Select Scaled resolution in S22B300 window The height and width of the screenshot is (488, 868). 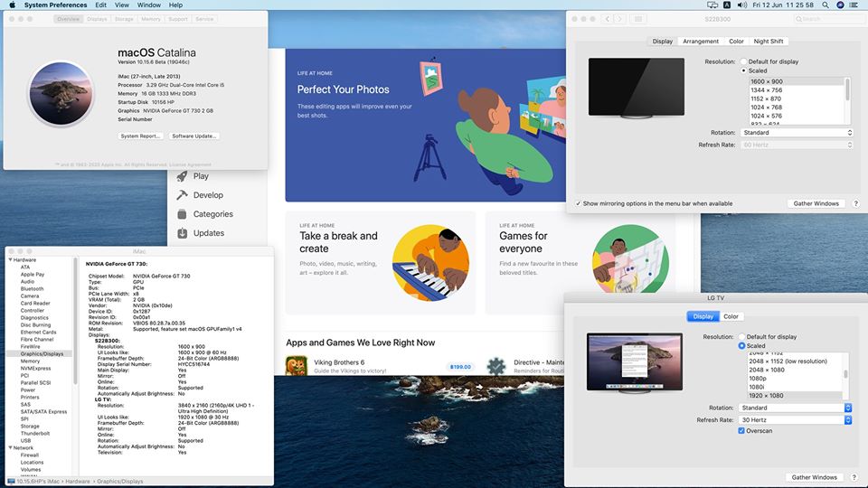743,70
